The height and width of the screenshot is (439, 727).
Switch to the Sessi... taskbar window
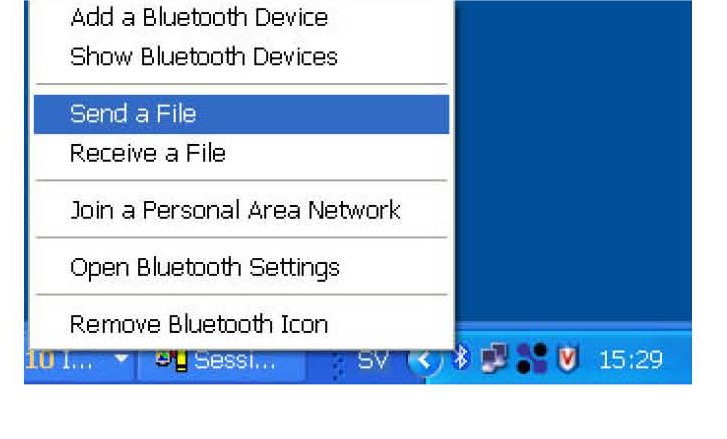coord(221,361)
